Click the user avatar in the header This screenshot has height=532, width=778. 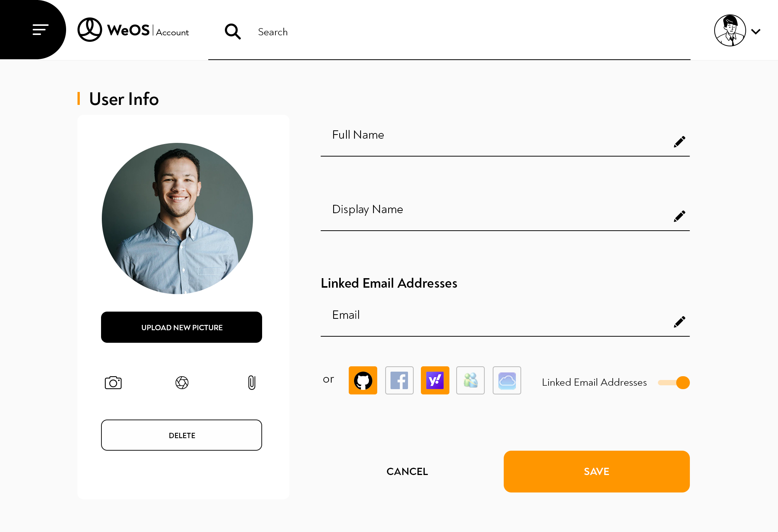(730, 30)
